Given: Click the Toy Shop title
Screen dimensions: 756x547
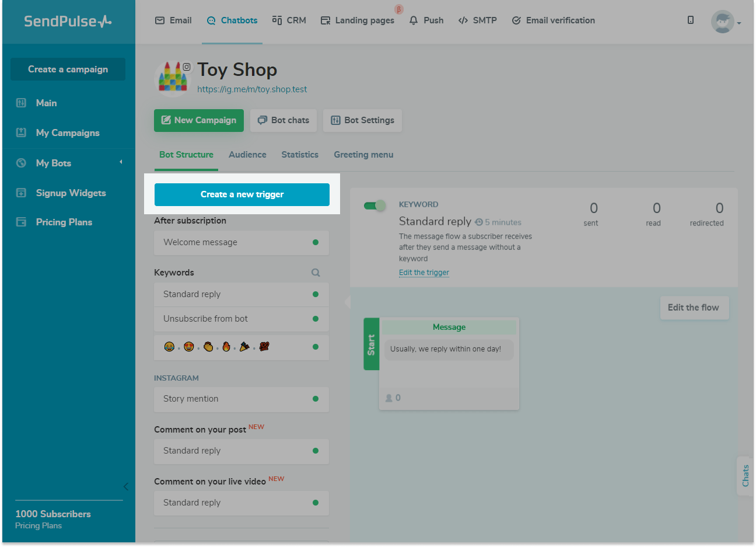Looking at the screenshot, I should 237,70.
